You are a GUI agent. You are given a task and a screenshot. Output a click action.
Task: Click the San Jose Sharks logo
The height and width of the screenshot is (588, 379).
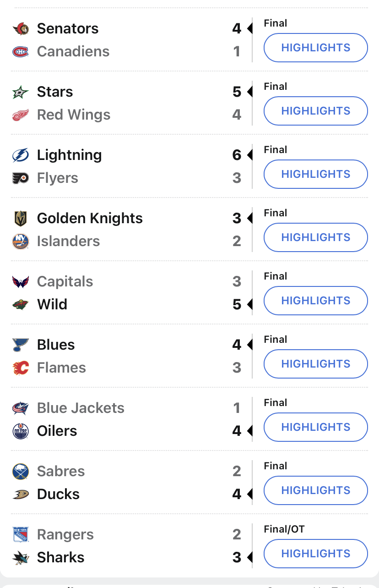[21, 558]
